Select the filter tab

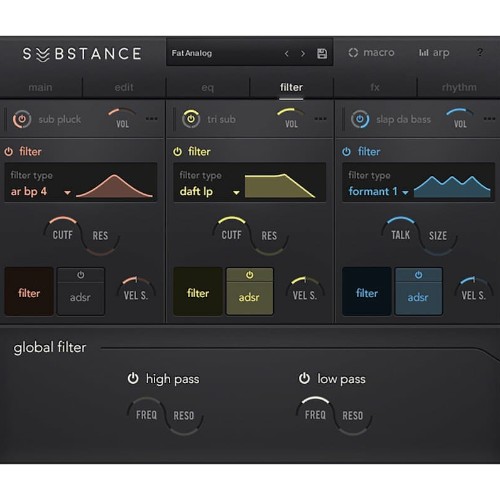(291, 87)
